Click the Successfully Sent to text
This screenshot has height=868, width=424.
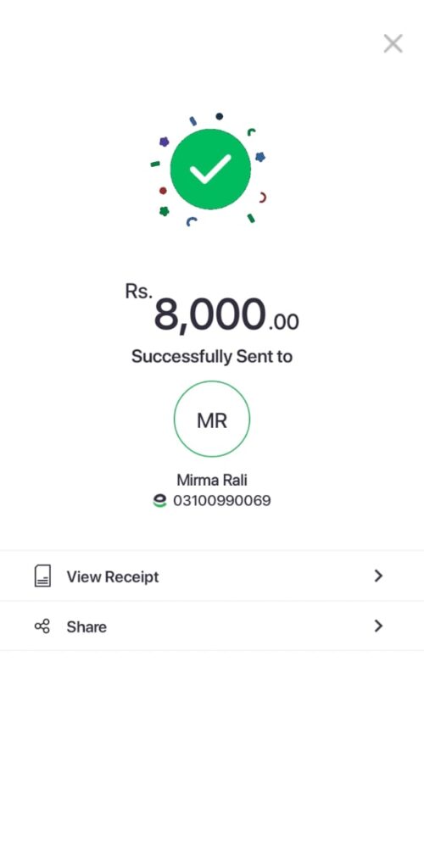(212, 357)
